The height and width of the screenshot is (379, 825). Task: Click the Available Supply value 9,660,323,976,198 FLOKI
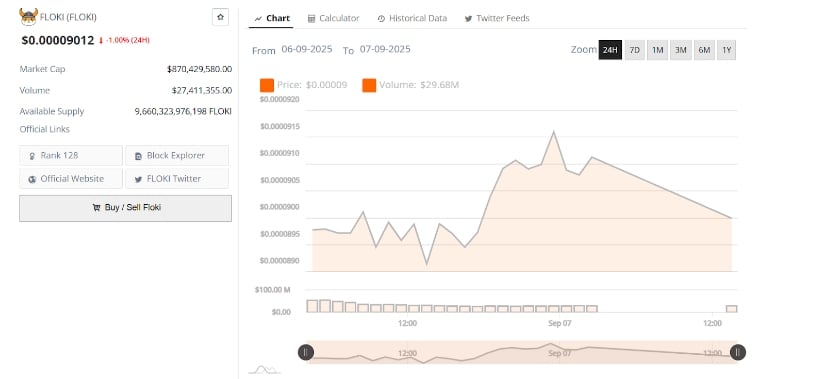(183, 111)
